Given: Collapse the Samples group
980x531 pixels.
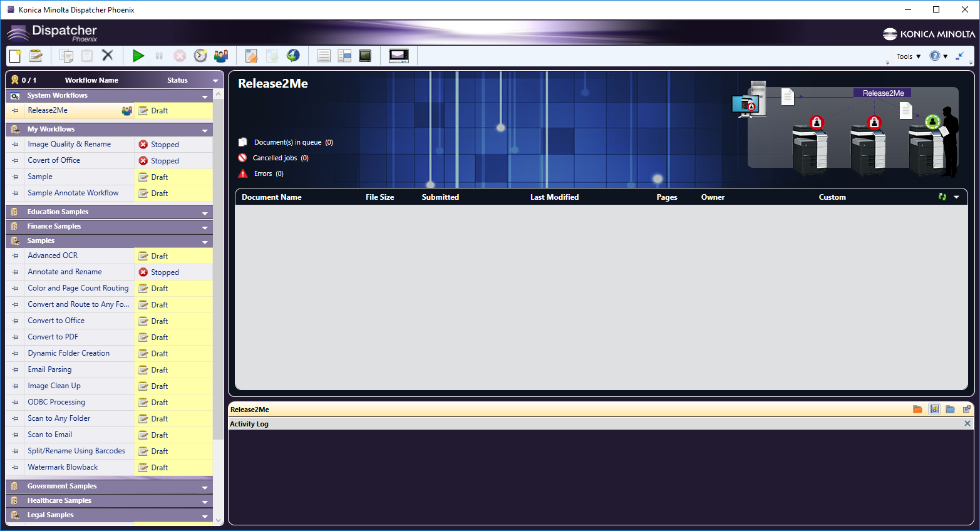Looking at the screenshot, I should pyautogui.click(x=205, y=242).
